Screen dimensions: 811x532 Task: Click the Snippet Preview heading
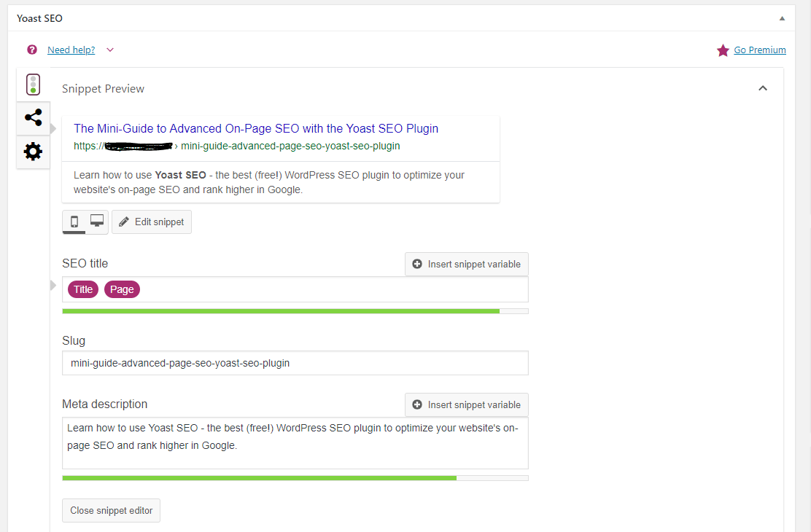coord(103,88)
